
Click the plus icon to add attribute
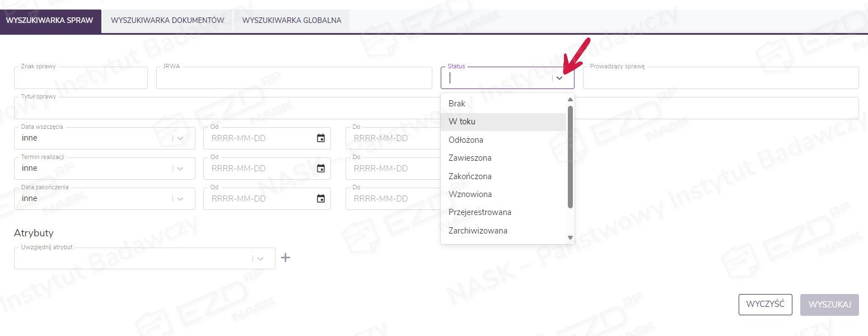click(x=286, y=258)
